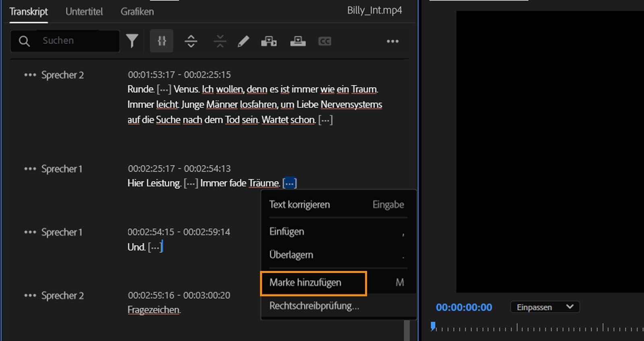This screenshot has height=341, width=644.
Task: Open options dots for Sprecher 2 at 00:01:53:17
Action: tap(30, 75)
